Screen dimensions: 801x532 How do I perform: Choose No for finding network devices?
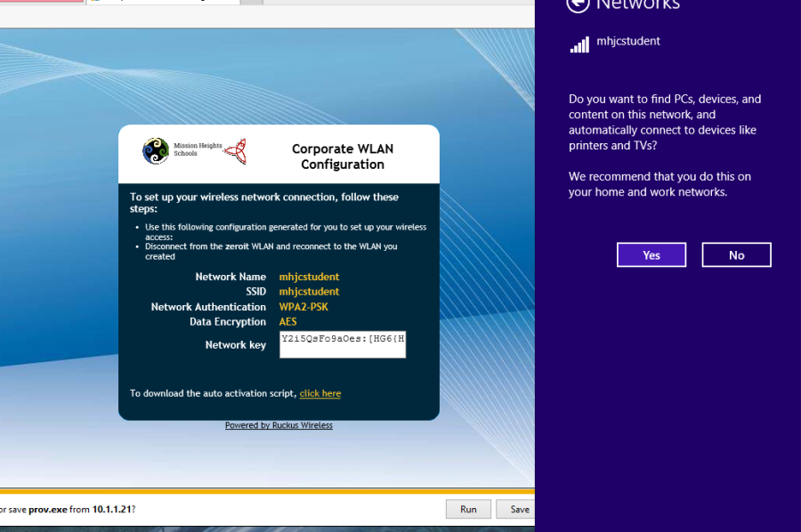[736, 255]
